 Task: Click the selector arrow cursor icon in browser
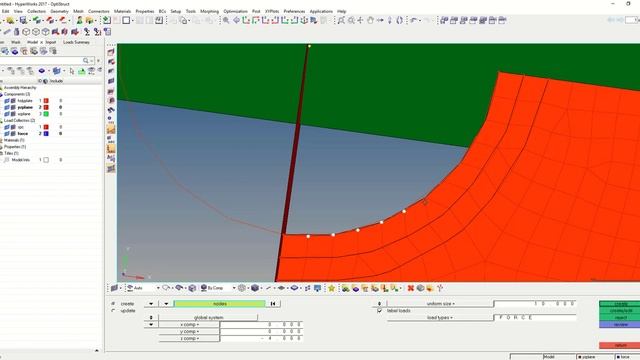tap(72, 71)
